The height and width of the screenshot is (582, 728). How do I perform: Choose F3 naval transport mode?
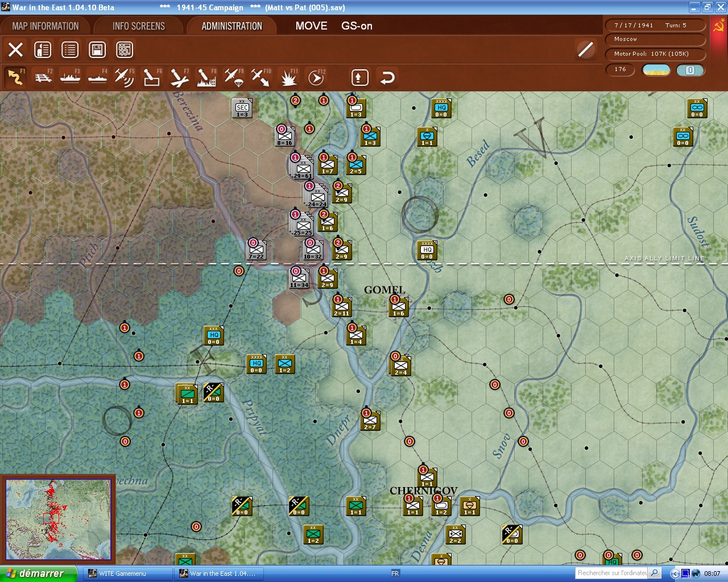[71, 77]
